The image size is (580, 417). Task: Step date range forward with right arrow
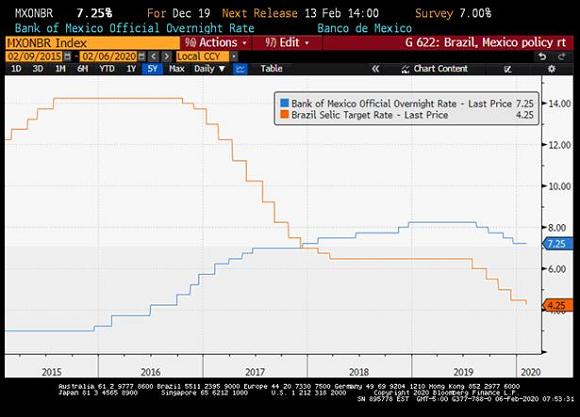(166, 57)
